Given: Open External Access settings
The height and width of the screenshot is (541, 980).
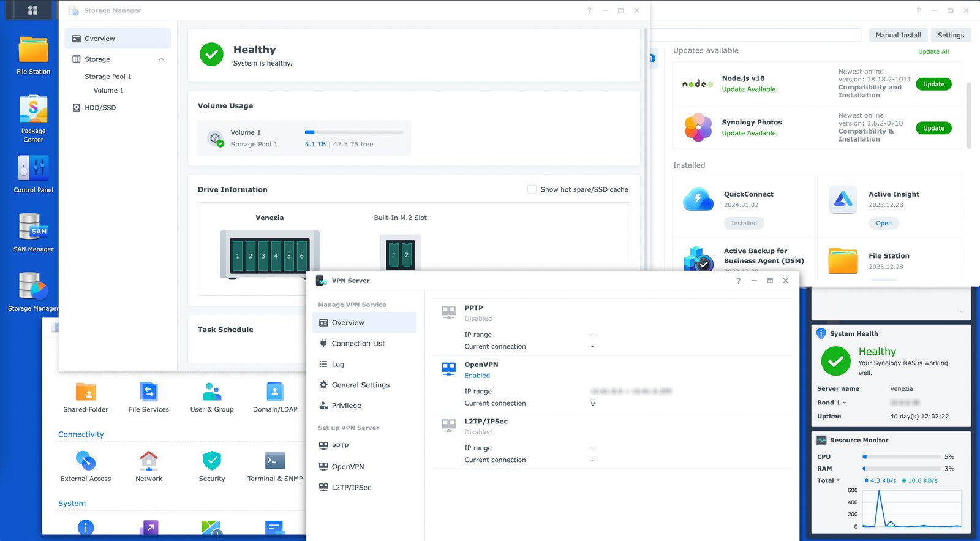Looking at the screenshot, I should 86,467.
